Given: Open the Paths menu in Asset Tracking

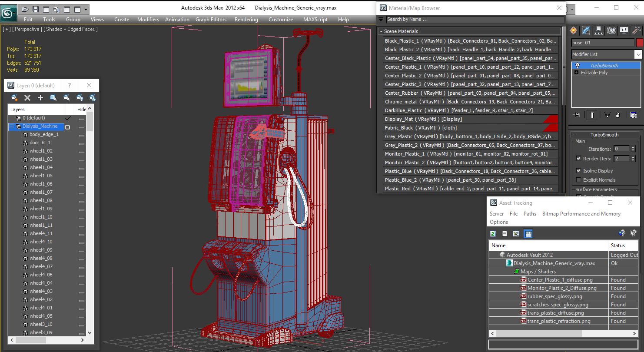Looking at the screenshot, I should coord(530,213).
